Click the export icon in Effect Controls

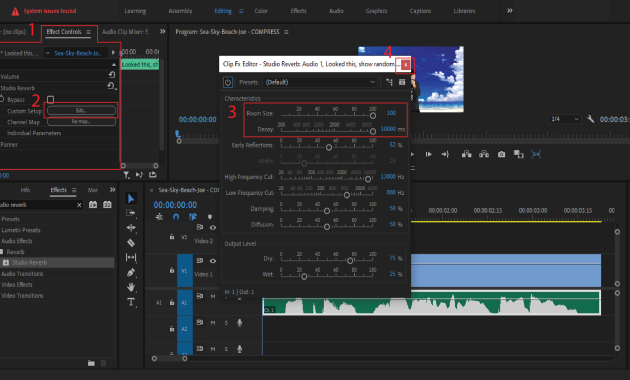[153, 174]
